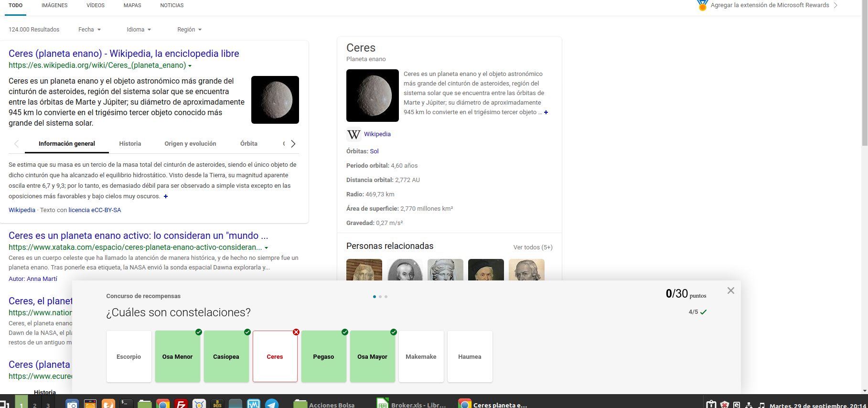Switch to the IMÁGENES search tab
The height and width of the screenshot is (408, 868).
[54, 6]
